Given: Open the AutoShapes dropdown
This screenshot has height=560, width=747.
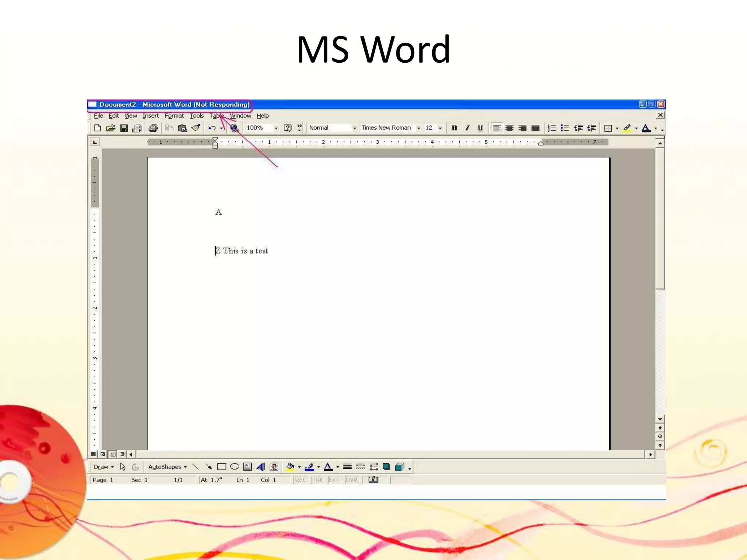Looking at the screenshot, I should [167, 467].
